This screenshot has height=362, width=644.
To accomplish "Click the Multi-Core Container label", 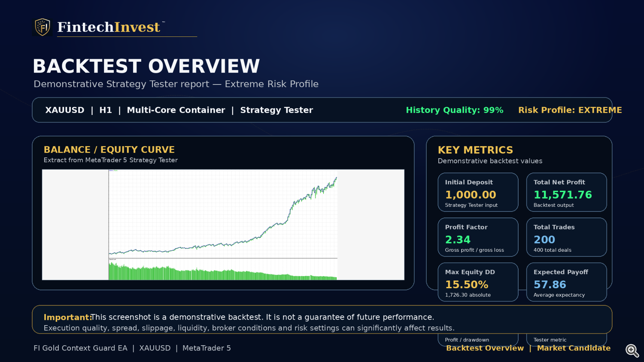I will point(176,110).
